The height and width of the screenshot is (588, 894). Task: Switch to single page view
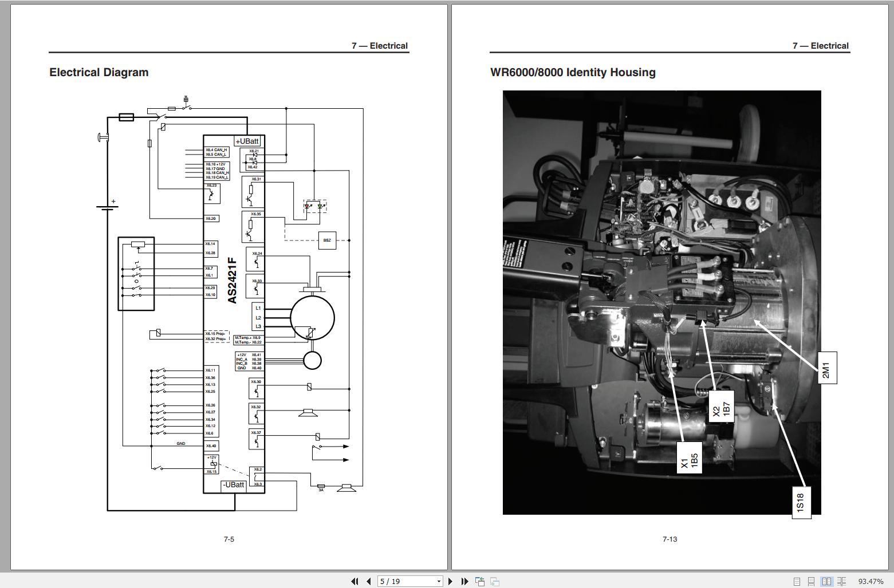click(x=797, y=581)
